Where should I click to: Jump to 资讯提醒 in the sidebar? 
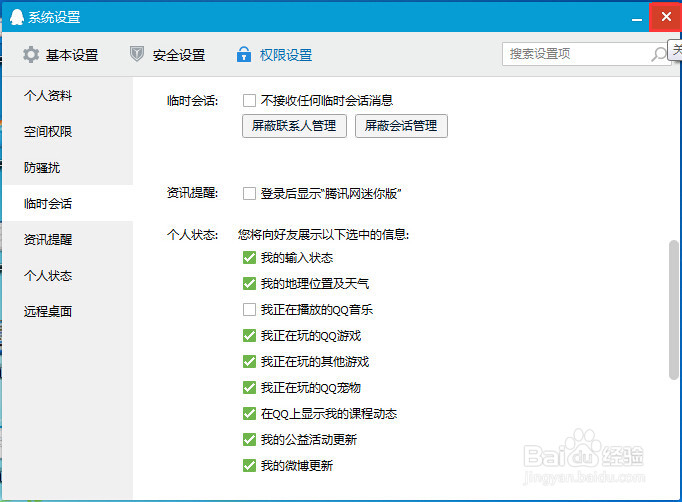[67, 239]
